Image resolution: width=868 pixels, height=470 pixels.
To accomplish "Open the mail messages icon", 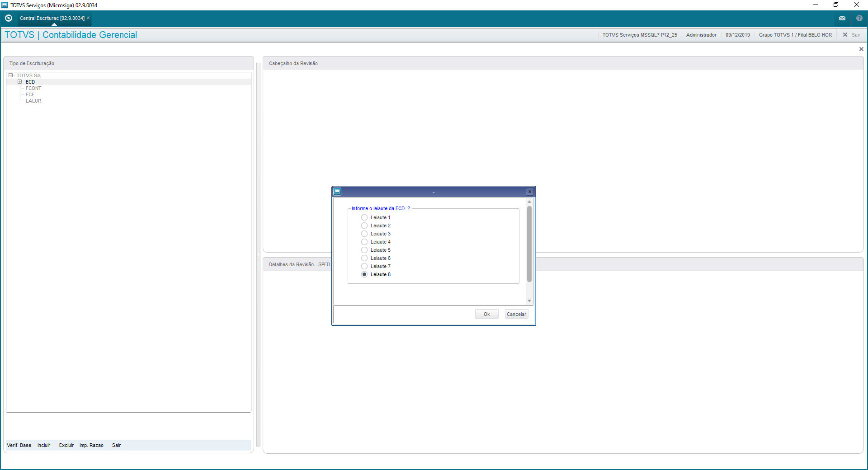I will [x=842, y=18].
